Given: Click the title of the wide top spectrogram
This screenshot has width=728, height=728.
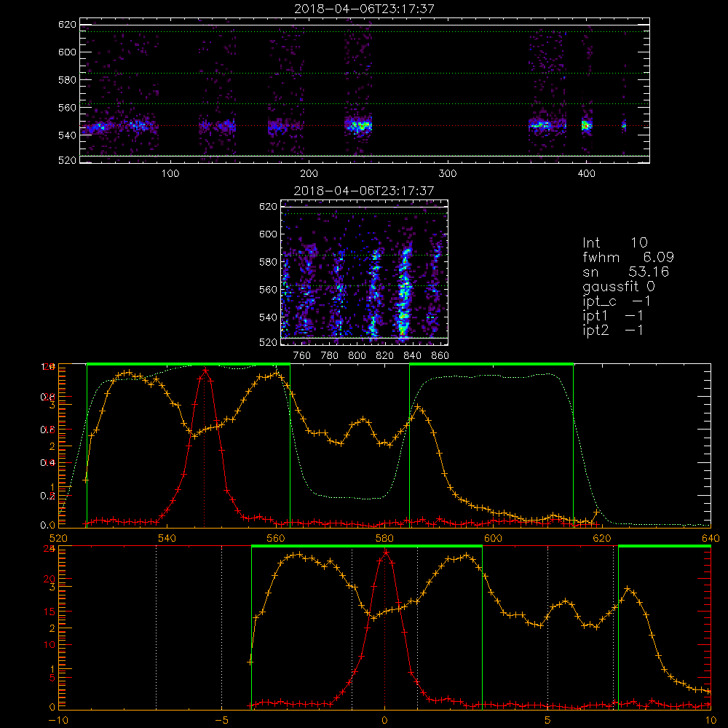Looking at the screenshot, I should (365, 9).
